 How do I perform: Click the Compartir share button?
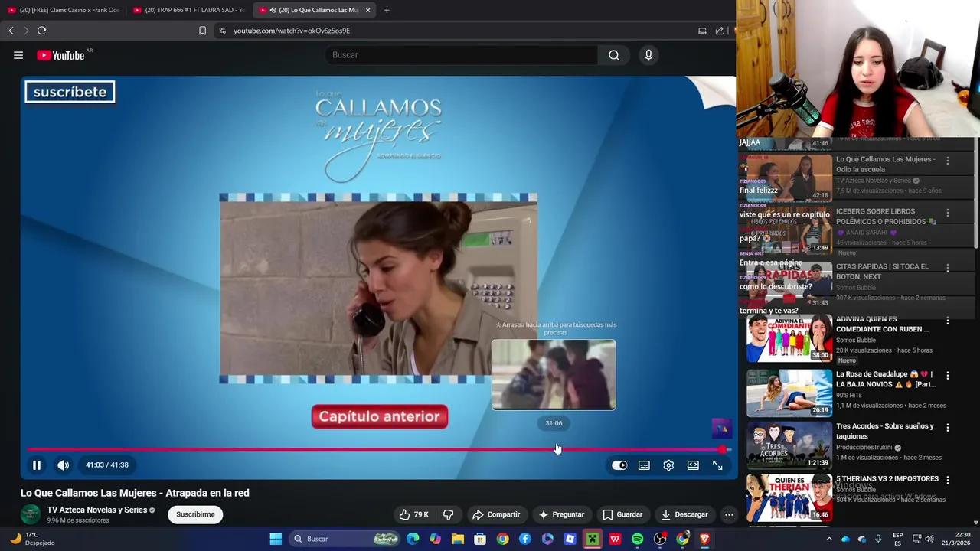(x=496, y=514)
